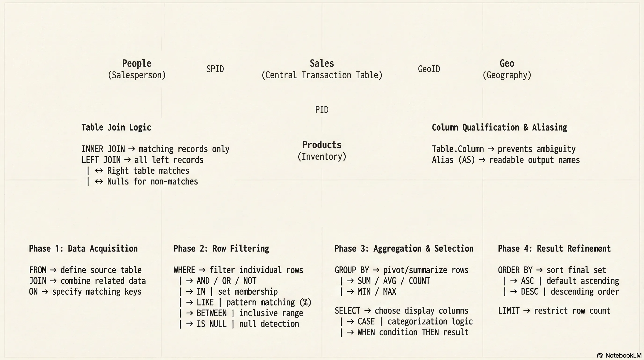Click the Geo (Geography) table heading
The height and width of the screenshot is (360, 644).
[x=507, y=64]
